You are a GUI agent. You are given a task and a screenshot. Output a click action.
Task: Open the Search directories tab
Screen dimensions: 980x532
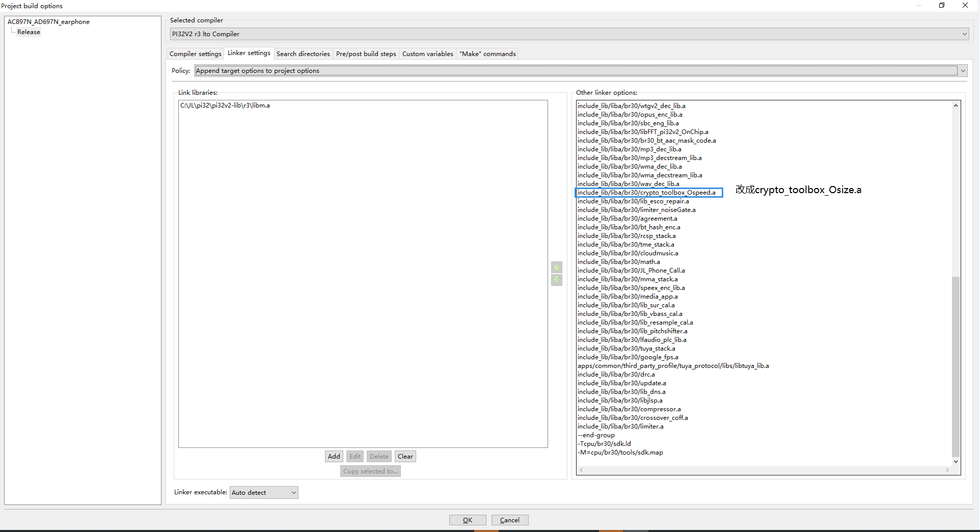[303, 54]
